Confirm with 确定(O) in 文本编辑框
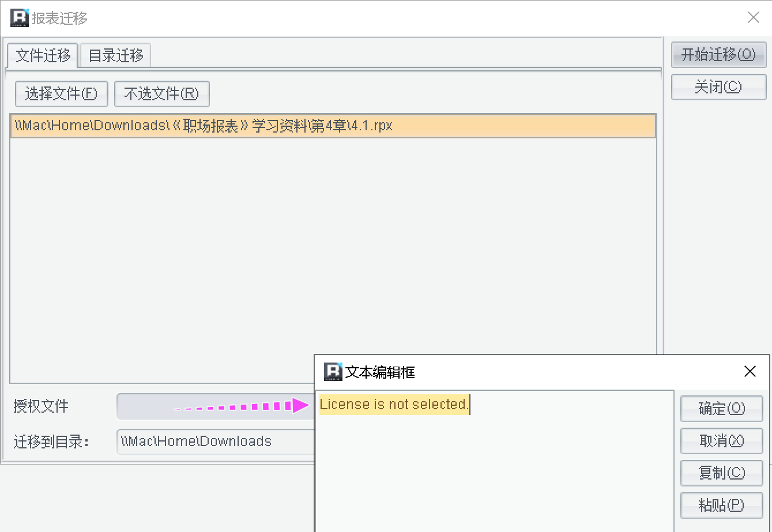Image resolution: width=772 pixels, height=532 pixels. [722, 409]
